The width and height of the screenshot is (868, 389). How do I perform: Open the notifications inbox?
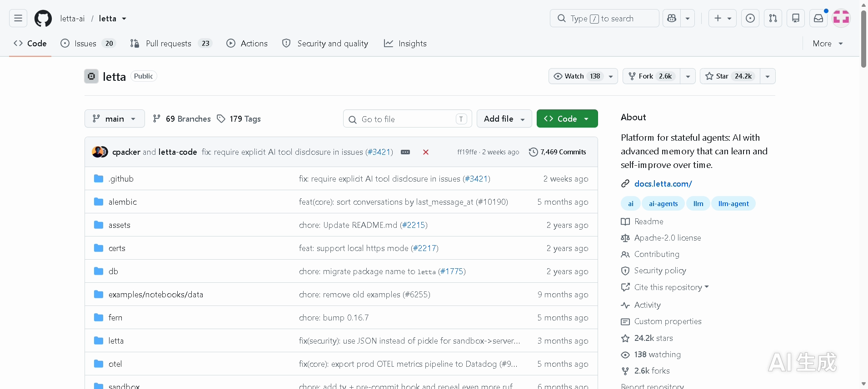(x=818, y=18)
